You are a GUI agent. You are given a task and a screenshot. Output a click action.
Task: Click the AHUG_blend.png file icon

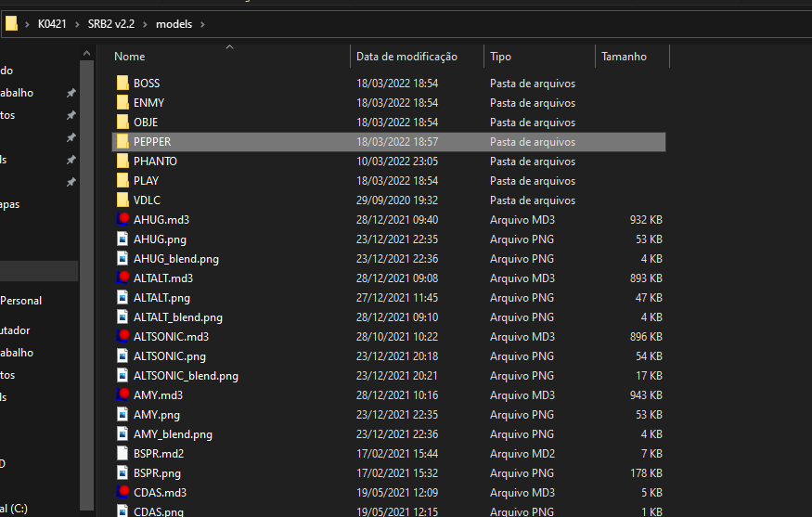pyautogui.click(x=122, y=258)
